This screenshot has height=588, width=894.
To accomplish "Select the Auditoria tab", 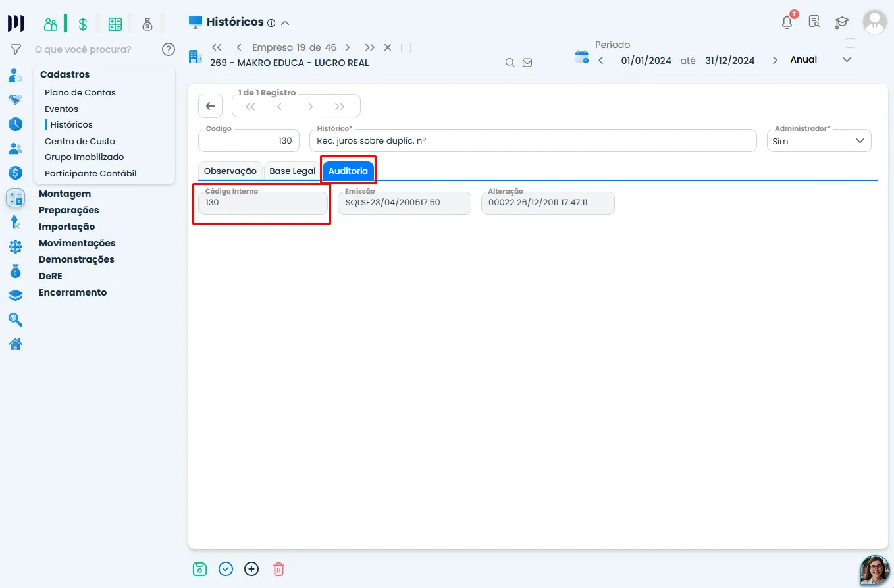I will [x=348, y=171].
